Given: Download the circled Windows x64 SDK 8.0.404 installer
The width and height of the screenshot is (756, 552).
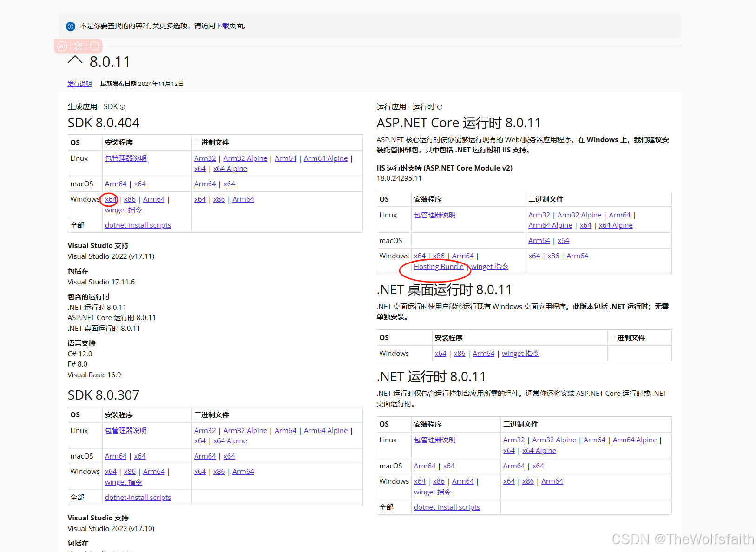Looking at the screenshot, I should point(110,199).
